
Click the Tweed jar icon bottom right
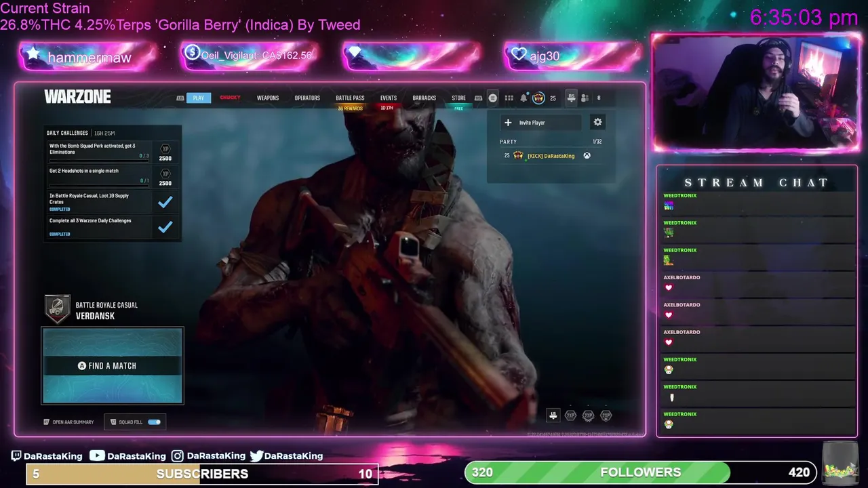pos(839,462)
